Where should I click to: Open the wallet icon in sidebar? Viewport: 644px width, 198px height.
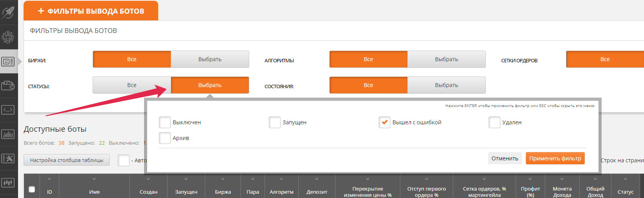point(8,85)
